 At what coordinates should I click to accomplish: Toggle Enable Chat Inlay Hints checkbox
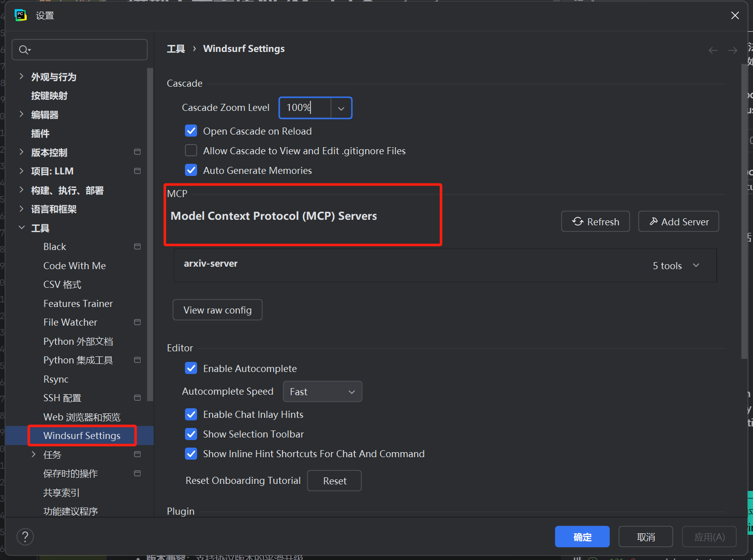tap(191, 414)
